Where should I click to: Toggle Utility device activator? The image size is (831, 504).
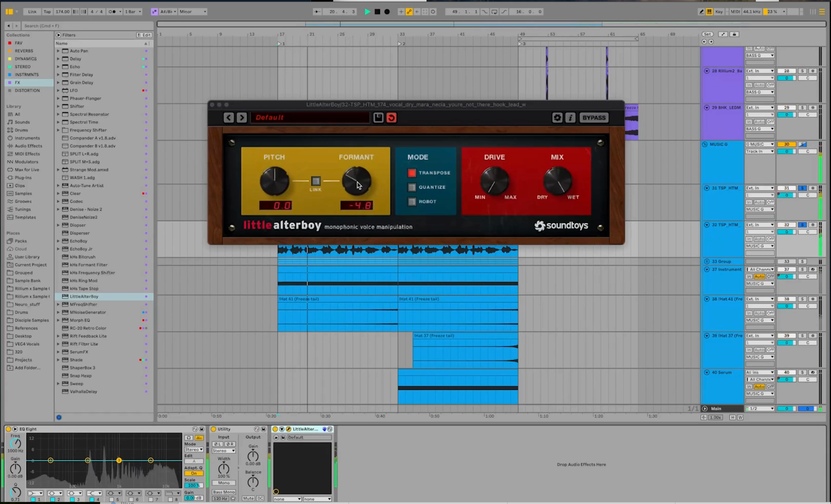pyautogui.click(x=213, y=429)
